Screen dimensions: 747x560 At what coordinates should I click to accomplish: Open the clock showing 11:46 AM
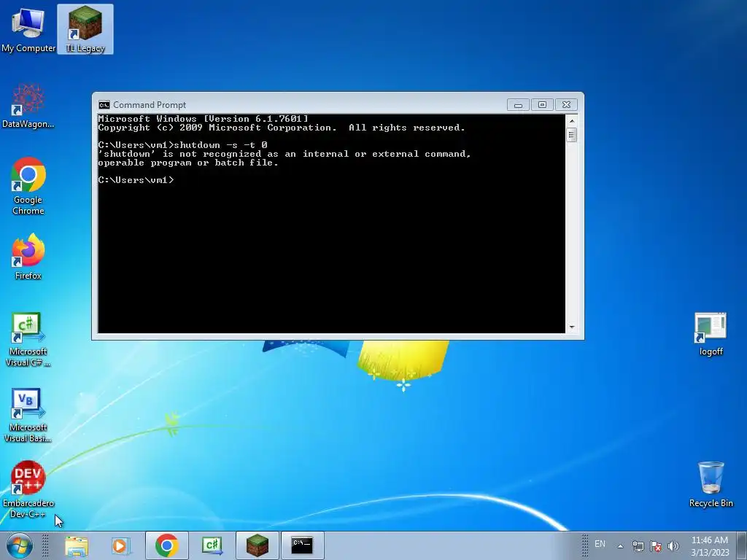[710, 546]
